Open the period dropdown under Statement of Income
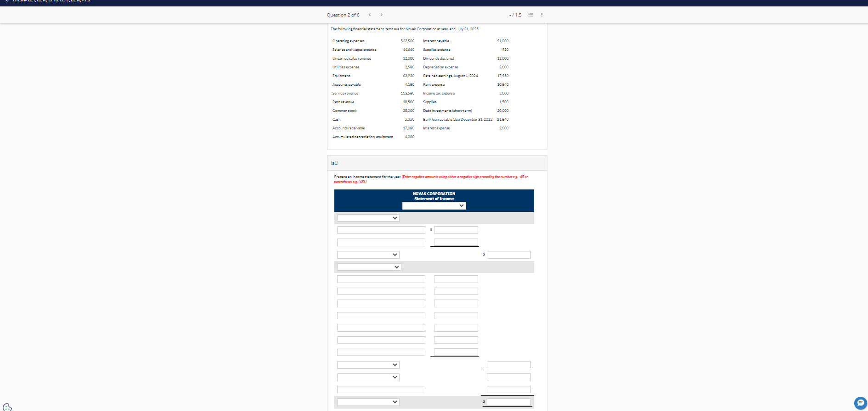Image resolution: width=868 pixels, height=411 pixels. [x=434, y=205]
